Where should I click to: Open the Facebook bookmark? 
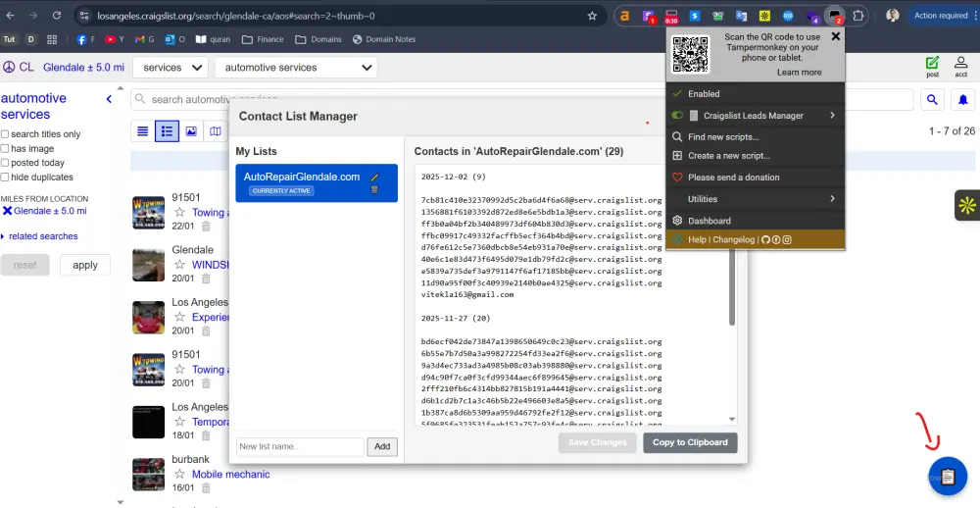(x=85, y=39)
